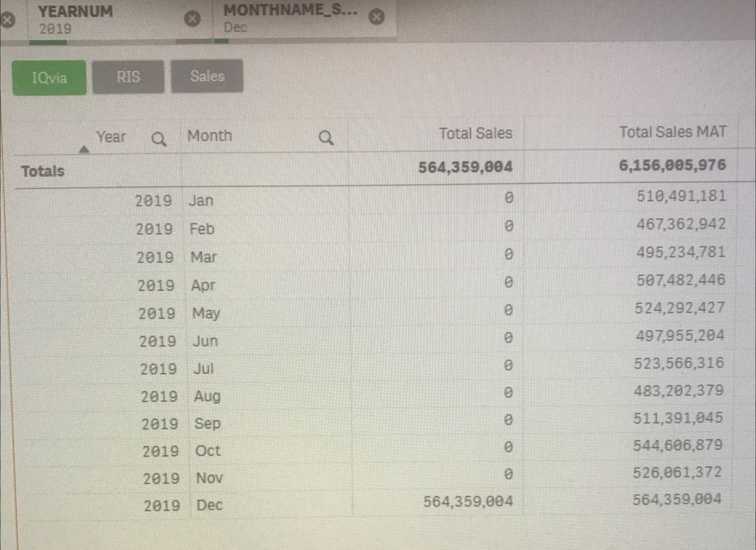The width and height of the screenshot is (756, 550).
Task: Select the May month cell
Action: pyautogui.click(x=206, y=313)
